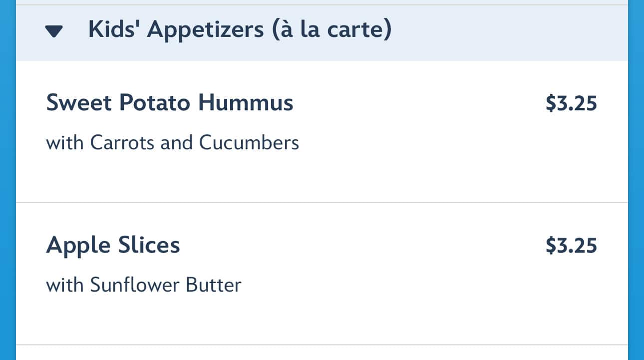Collapse the Kids' Appetizers triangle arrow
This screenshot has height=360, width=644.
[x=53, y=31]
